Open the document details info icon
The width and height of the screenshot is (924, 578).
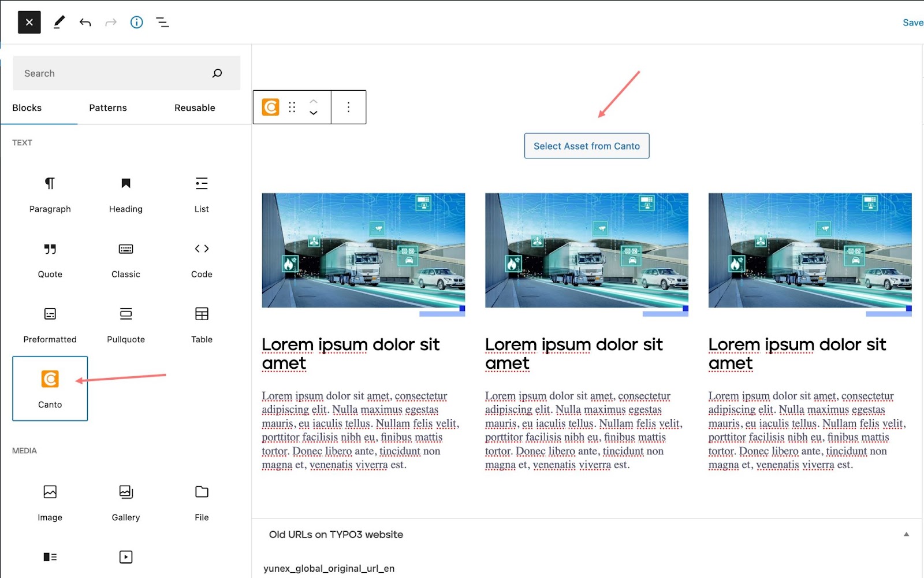click(136, 23)
